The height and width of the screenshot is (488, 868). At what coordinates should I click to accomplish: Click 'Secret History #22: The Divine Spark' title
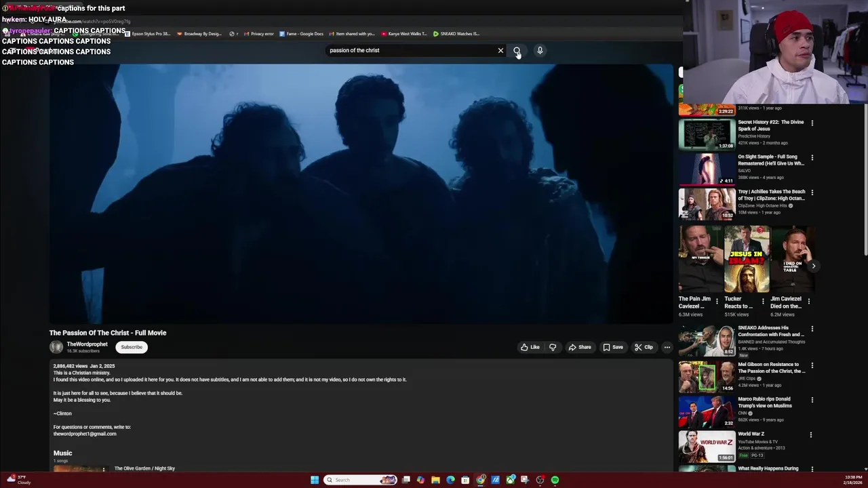click(771, 125)
